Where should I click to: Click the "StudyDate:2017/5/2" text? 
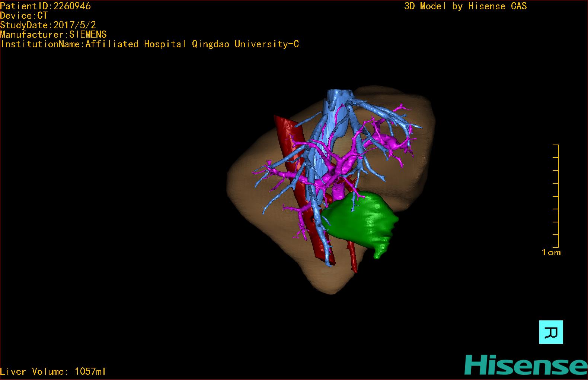[x=48, y=25]
